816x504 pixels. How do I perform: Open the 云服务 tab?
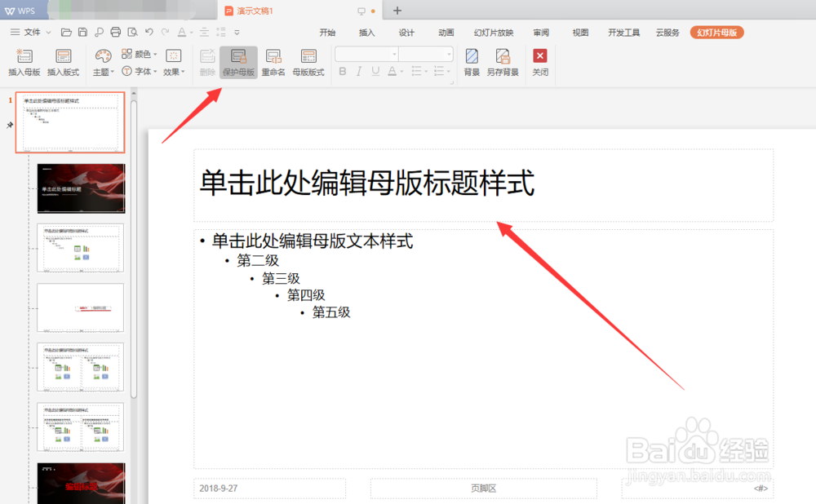pyautogui.click(x=667, y=33)
